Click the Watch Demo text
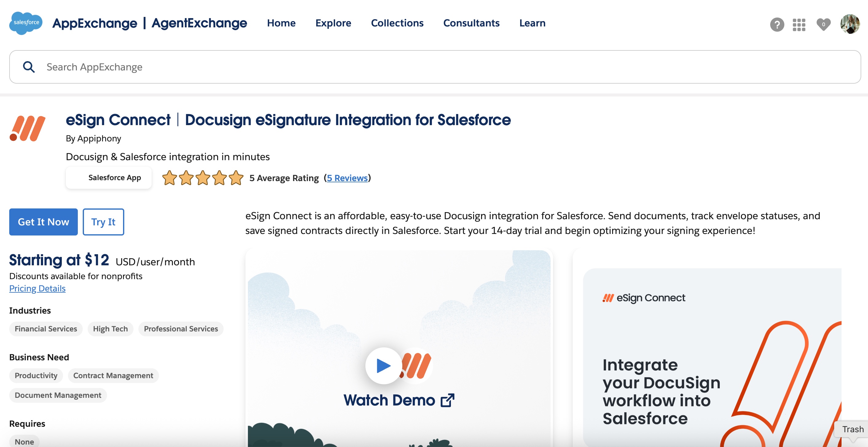The height and width of the screenshot is (447, 868). tap(389, 400)
